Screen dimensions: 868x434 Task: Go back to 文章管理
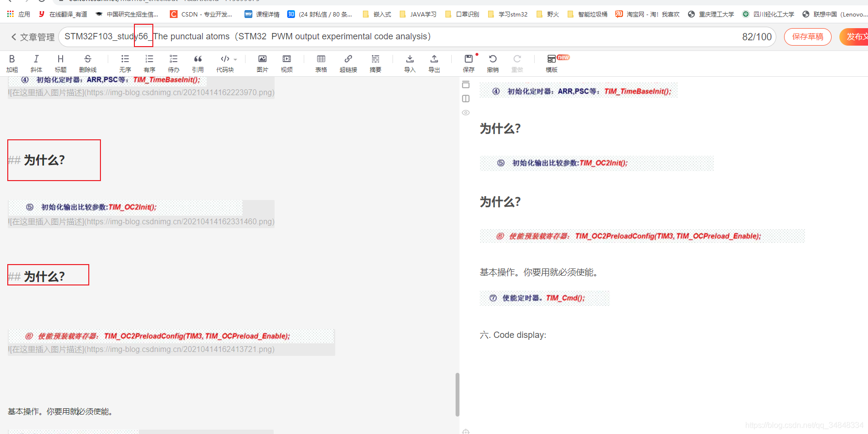coord(33,37)
